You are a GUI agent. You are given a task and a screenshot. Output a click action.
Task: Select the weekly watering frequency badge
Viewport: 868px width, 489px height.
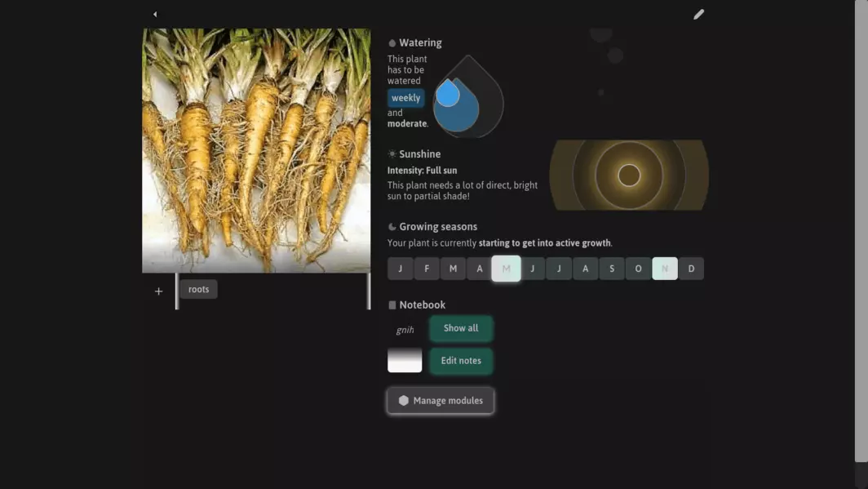405,98
